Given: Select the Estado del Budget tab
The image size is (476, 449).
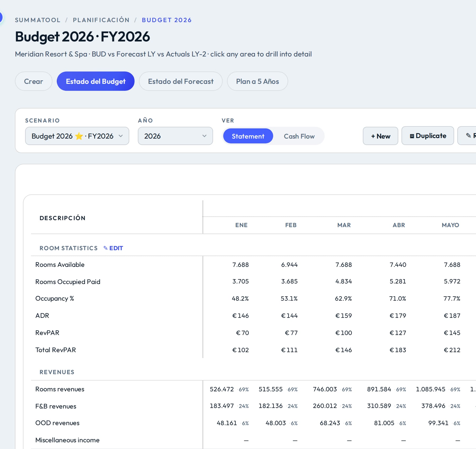Looking at the screenshot, I should coord(95,81).
